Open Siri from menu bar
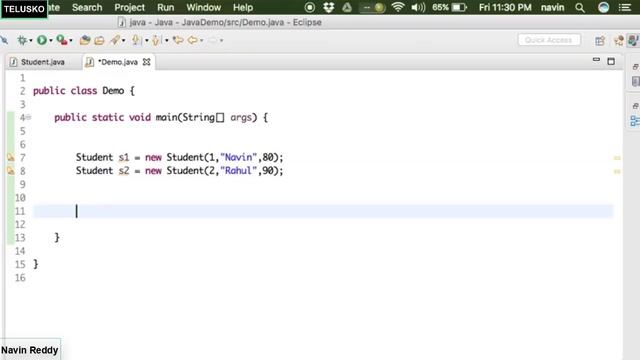Viewport: 640px width, 360px height. pyautogui.click(x=603, y=7)
